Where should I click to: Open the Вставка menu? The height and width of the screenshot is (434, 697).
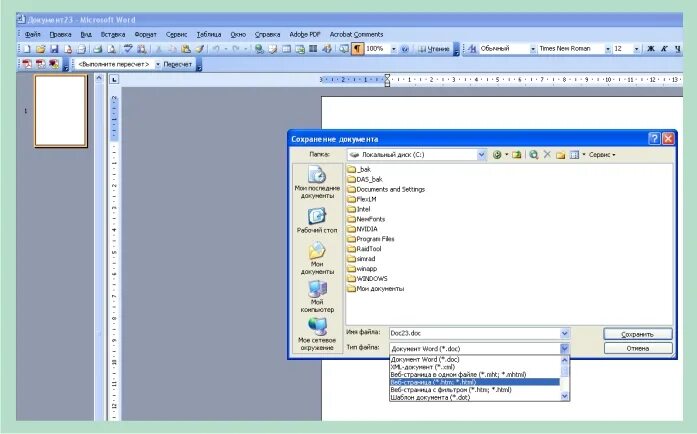(x=113, y=34)
